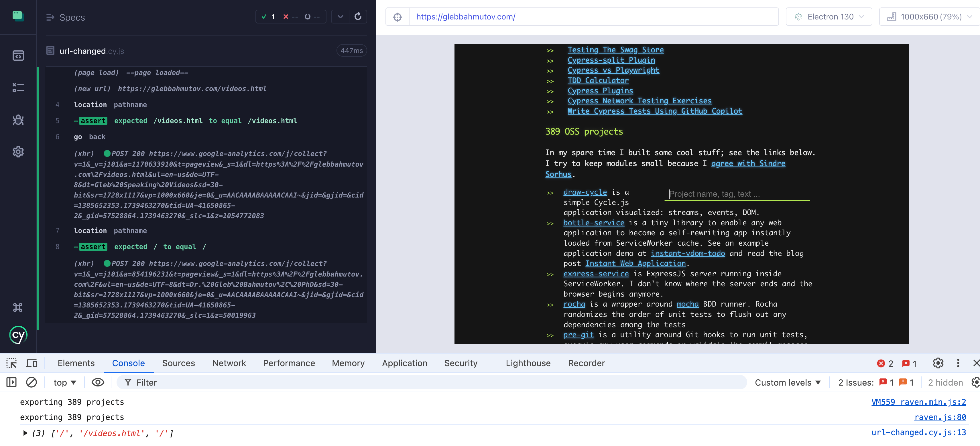
Task: Open the Electron 130 browser dropdown
Action: [x=829, y=17]
